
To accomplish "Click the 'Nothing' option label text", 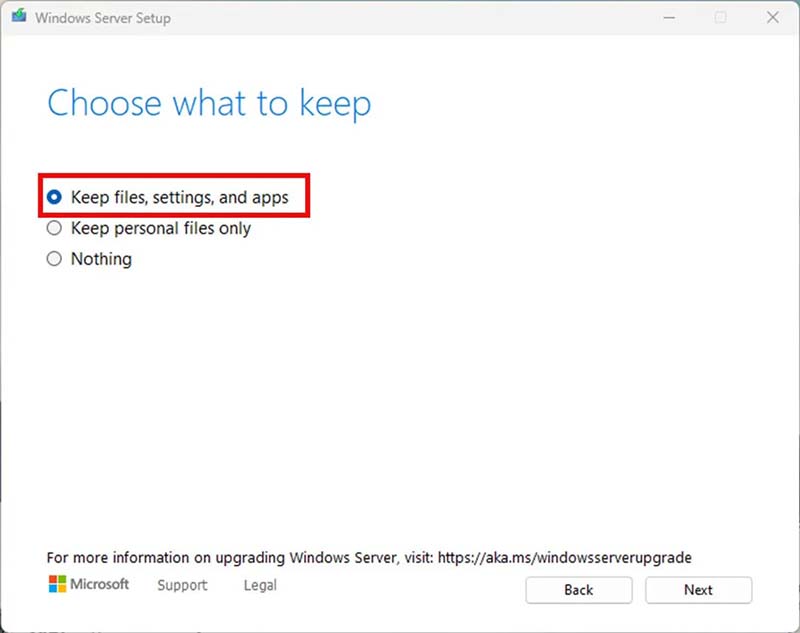I will pyautogui.click(x=101, y=259).
